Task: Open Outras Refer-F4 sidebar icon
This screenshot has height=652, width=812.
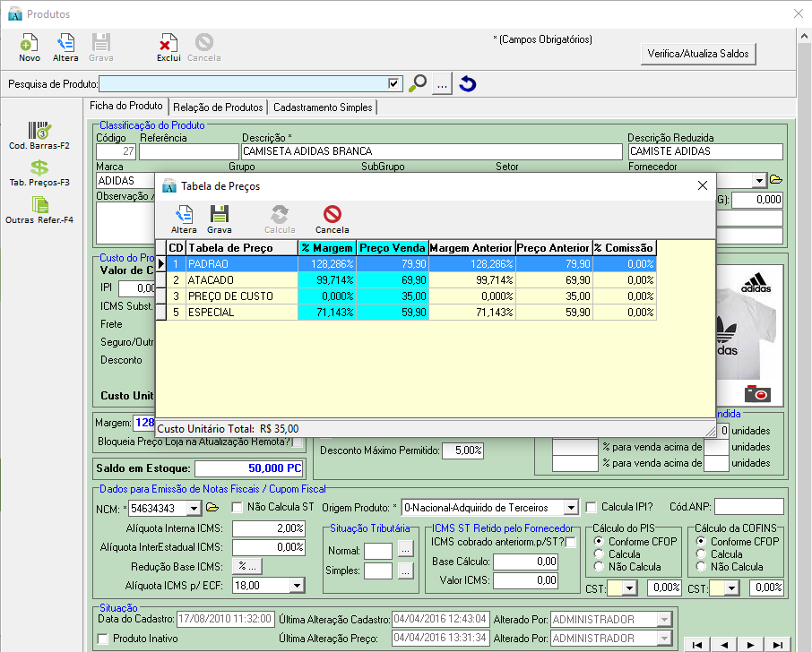Action: tap(39, 205)
